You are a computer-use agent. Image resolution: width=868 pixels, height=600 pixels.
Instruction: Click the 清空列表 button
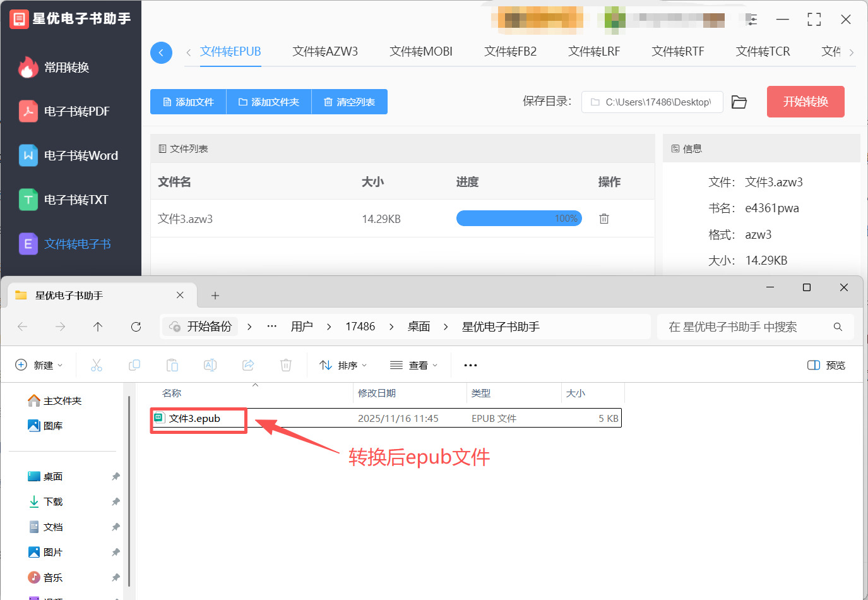coord(350,102)
